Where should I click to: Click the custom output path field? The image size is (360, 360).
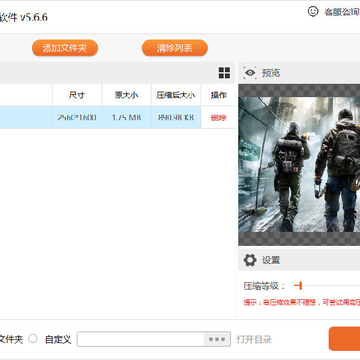pyautogui.click(x=141, y=339)
